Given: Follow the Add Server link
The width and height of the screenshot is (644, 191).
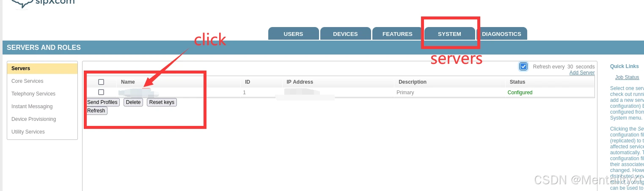Looking at the screenshot, I should (582, 73).
